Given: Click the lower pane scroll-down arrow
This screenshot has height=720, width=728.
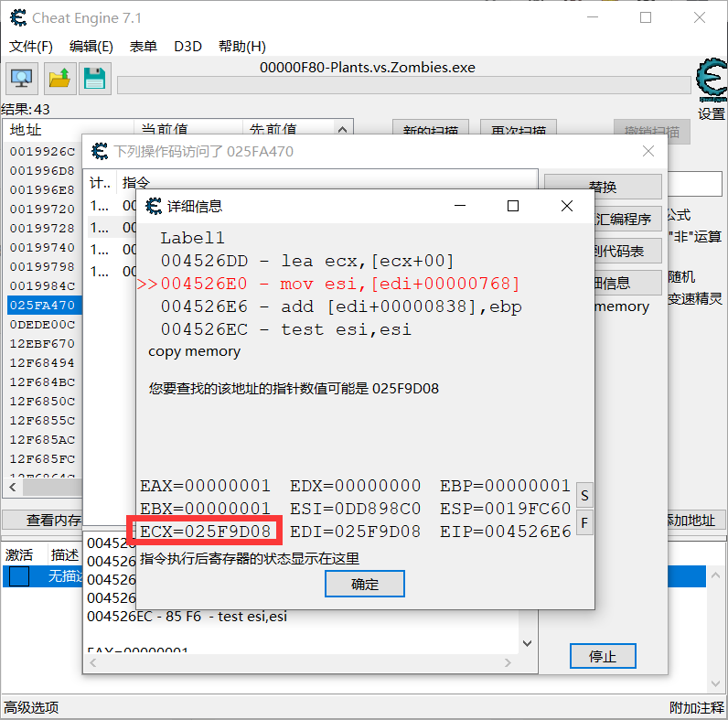Looking at the screenshot, I should 527,643.
